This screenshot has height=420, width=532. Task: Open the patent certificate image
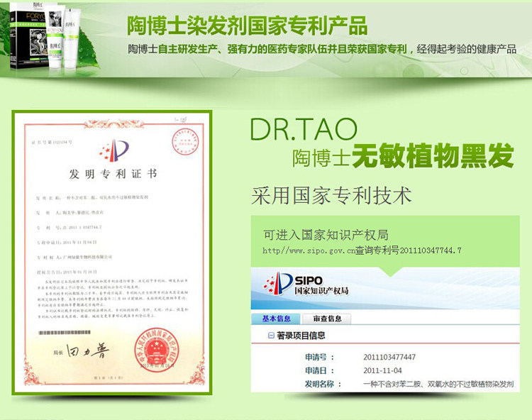coord(112,253)
